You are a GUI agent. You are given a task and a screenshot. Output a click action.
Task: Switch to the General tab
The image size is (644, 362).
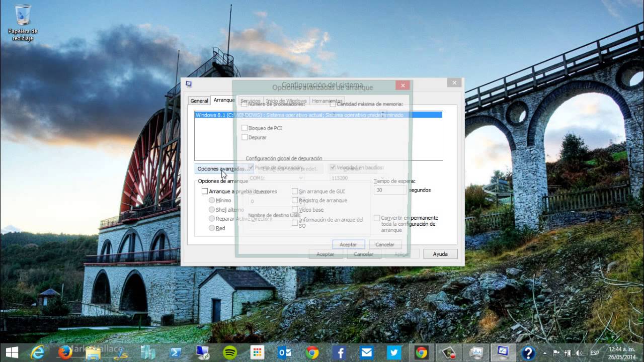click(x=199, y=101)
